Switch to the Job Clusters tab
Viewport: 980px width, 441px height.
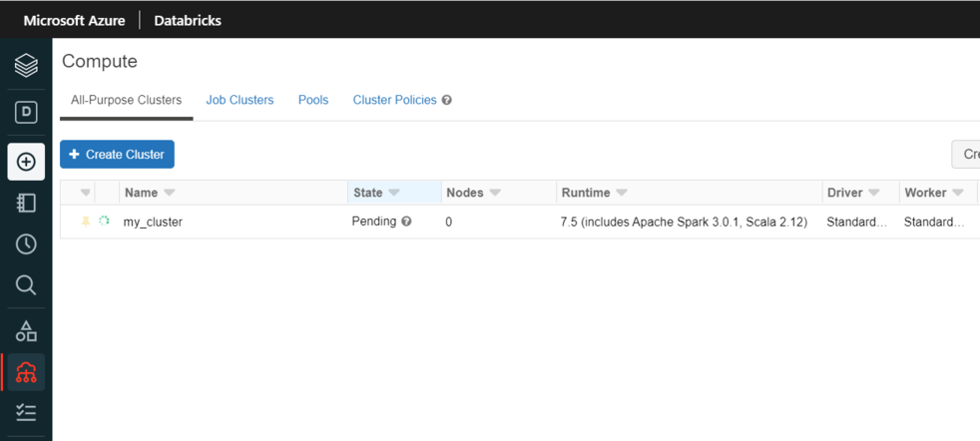(240, 100)
